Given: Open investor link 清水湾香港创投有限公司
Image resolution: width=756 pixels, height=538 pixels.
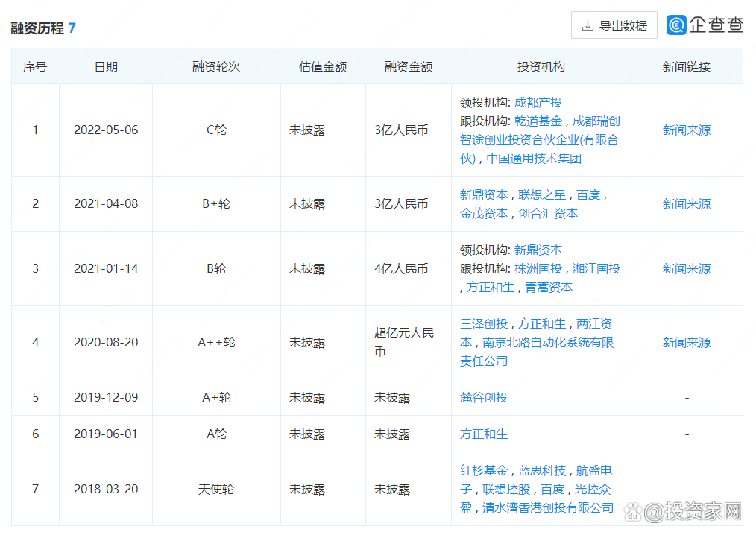Looking at the screenshot, I should [548, 507].
